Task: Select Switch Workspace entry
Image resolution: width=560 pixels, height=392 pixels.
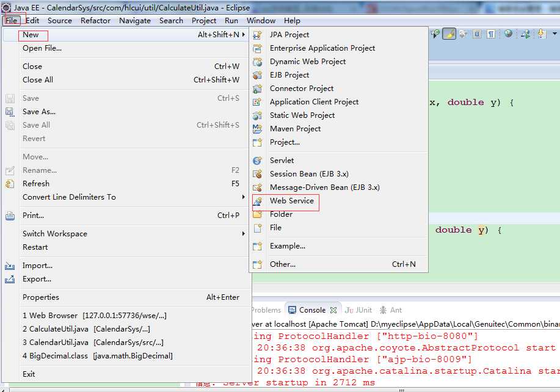Action: 127,234
